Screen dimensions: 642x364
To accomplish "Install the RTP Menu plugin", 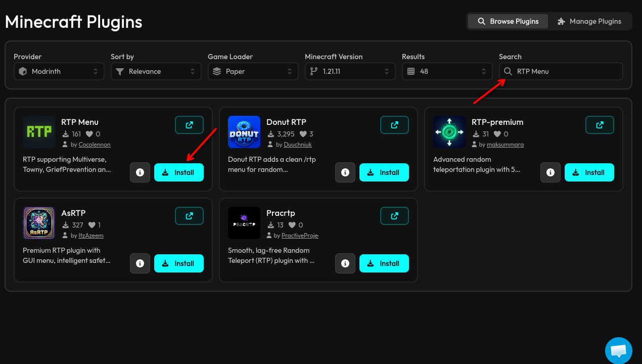I will coord(178,172).
